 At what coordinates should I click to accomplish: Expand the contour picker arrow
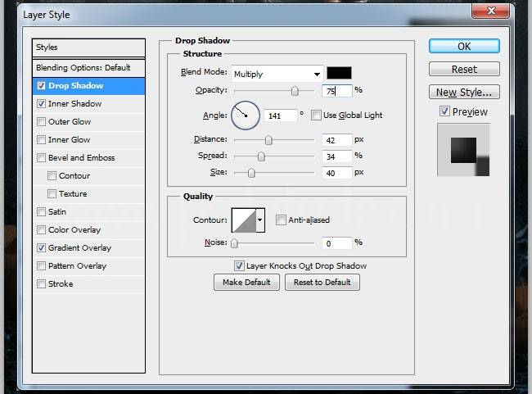click(260, 220)
